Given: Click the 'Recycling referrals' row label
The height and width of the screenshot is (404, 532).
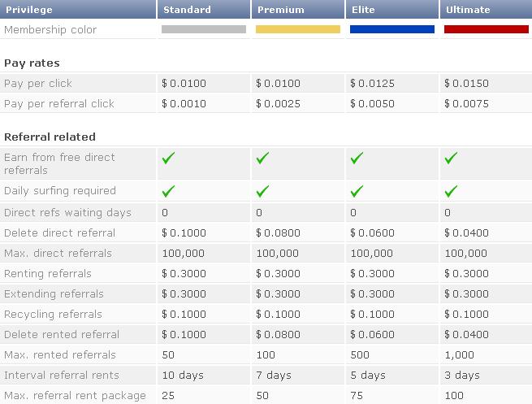Looking at the screenshot, I should tap(53, 315).
